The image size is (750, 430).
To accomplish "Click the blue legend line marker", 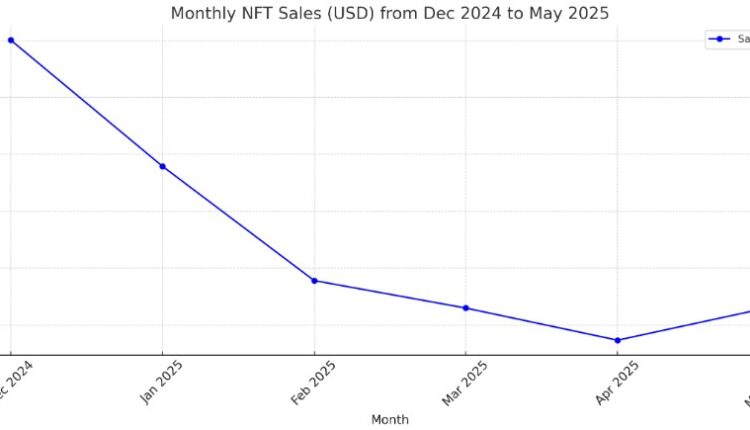I will click(x=718, y=39).
